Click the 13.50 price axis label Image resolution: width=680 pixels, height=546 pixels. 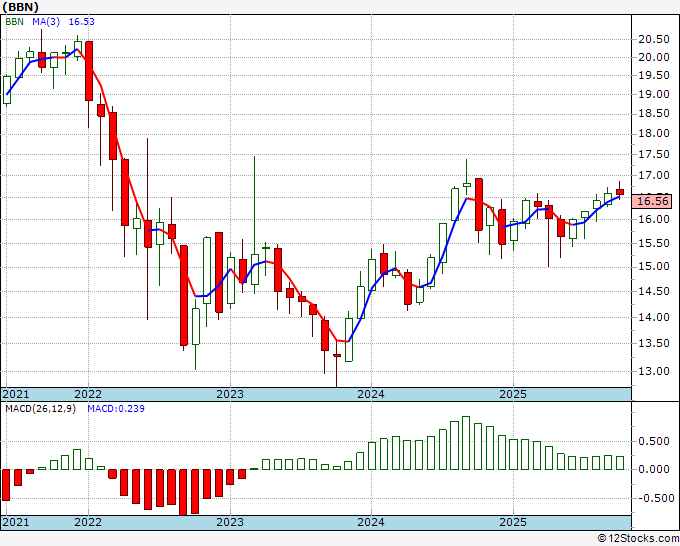[654, 343]
